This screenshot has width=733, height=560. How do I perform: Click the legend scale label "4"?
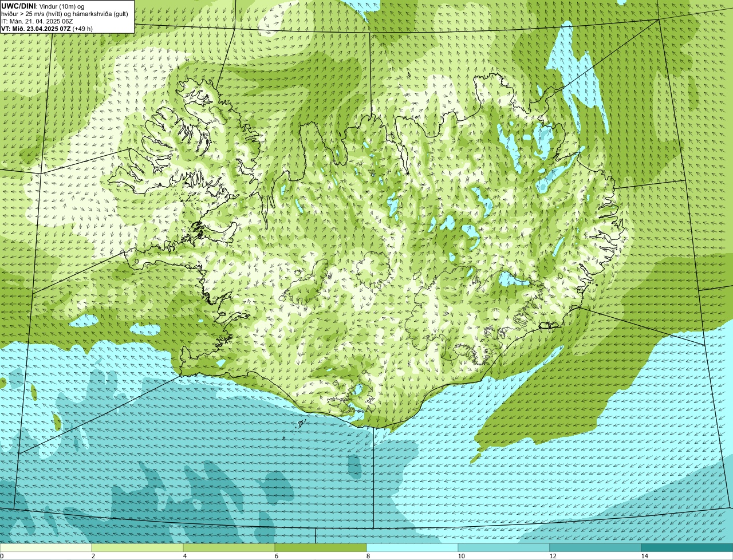(184, 556)
